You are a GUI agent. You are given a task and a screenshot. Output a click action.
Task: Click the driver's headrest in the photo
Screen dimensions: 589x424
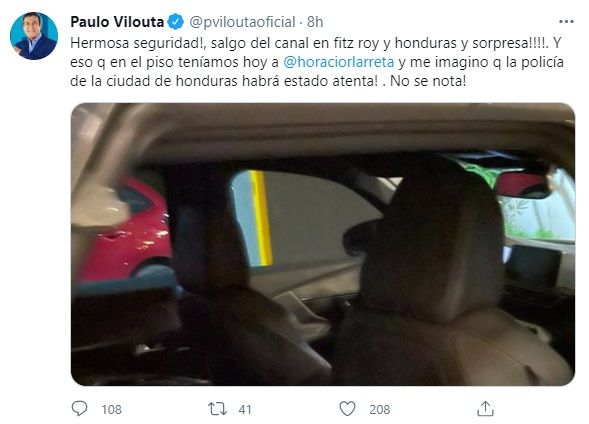pos(428,240)
